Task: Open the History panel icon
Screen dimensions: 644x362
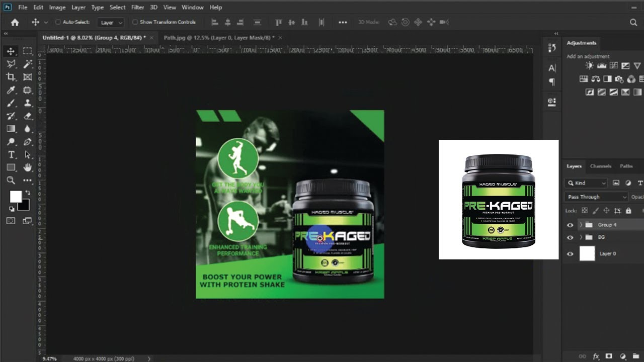Action: pyautogui.click(x=552, y=48)
